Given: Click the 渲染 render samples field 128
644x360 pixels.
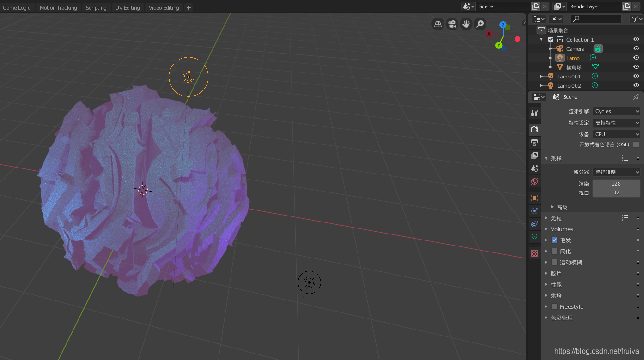Looking at the screenshot, I should point(616,183).
